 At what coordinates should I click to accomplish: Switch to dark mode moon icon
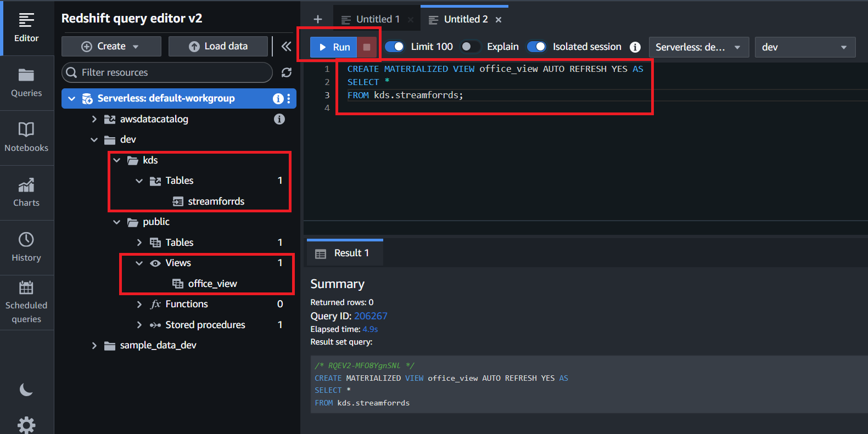tap(26, 390)
